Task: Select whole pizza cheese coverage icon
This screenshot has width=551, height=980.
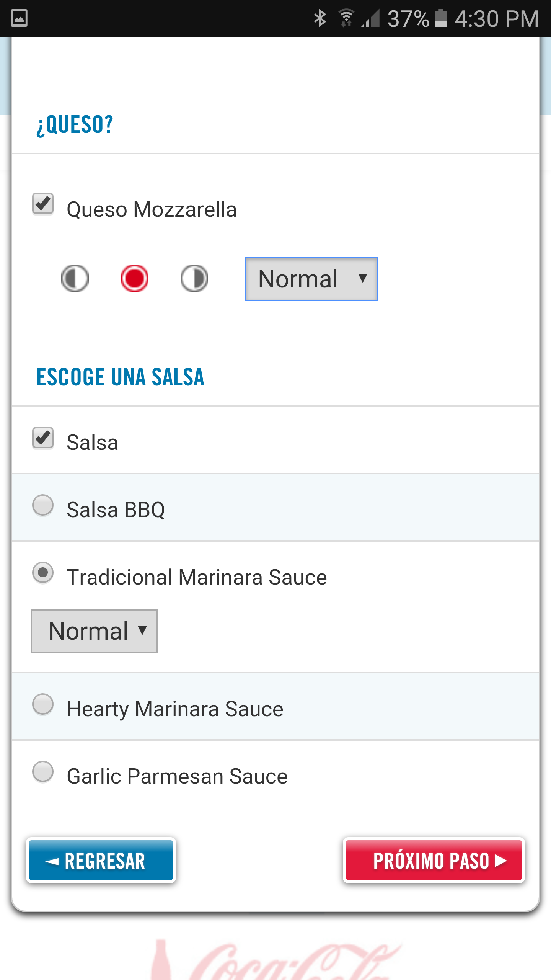Action: pyautogui.click(x=134, y=278)
